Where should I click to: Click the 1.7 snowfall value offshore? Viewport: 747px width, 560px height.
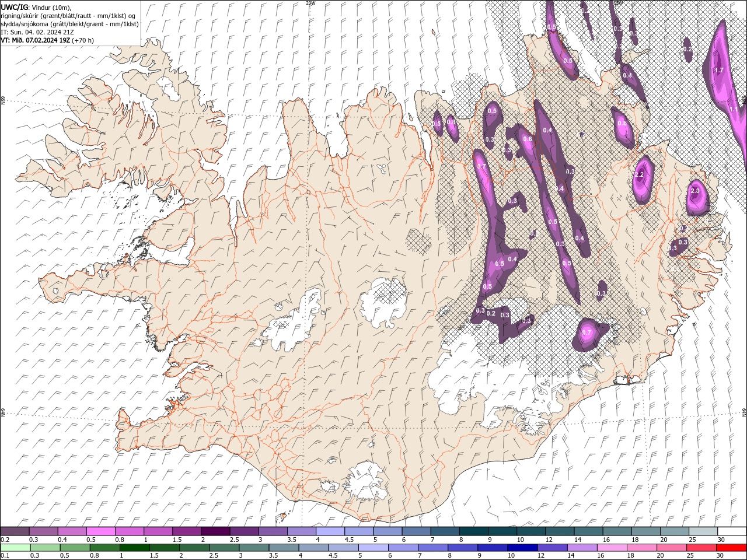click(x=719, y=70)
